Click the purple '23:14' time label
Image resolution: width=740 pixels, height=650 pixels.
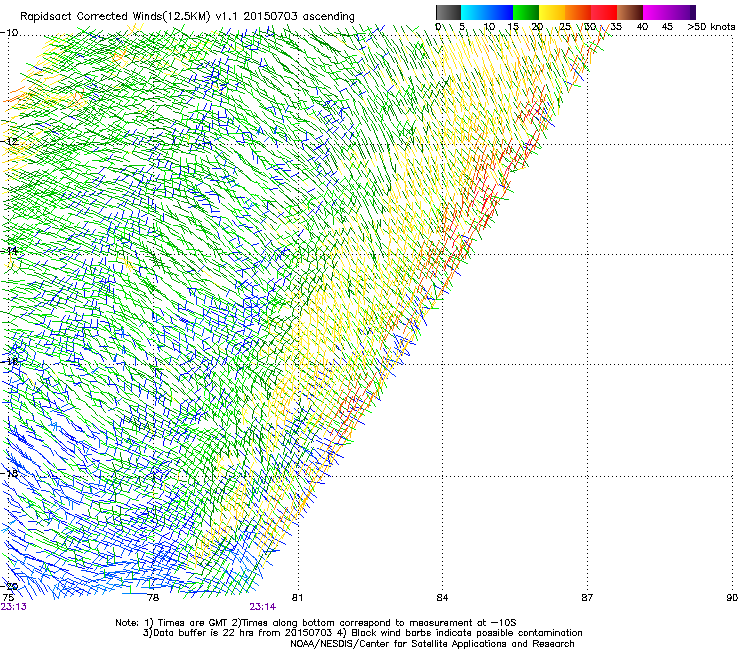(x=263, y=607)
